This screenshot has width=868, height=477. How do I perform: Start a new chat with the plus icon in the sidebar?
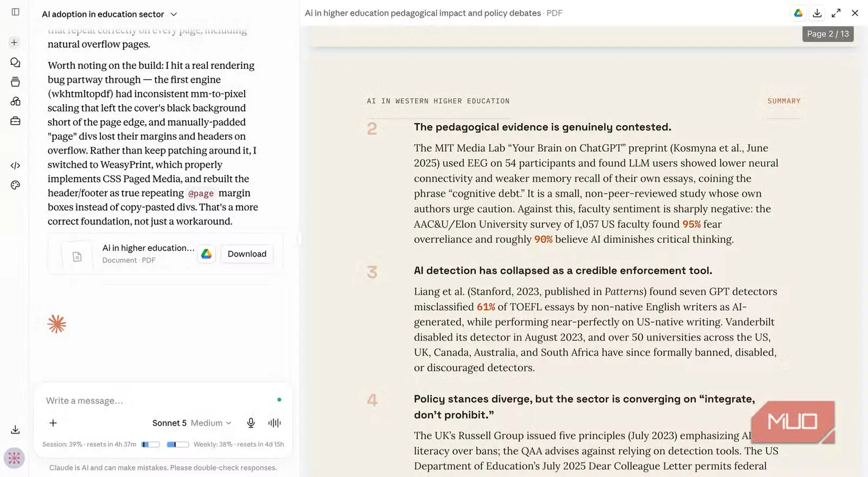[x=15, y=42]
